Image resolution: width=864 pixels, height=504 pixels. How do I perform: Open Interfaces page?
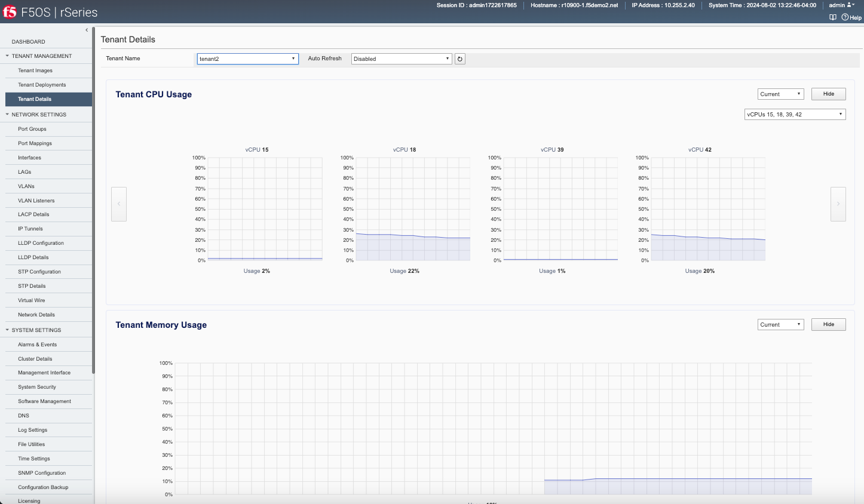(x=48, y=158)
